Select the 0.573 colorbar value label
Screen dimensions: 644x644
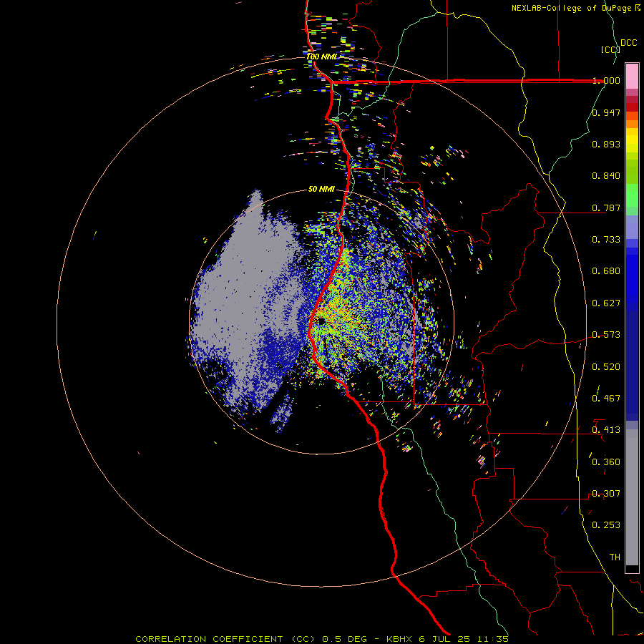606,335
